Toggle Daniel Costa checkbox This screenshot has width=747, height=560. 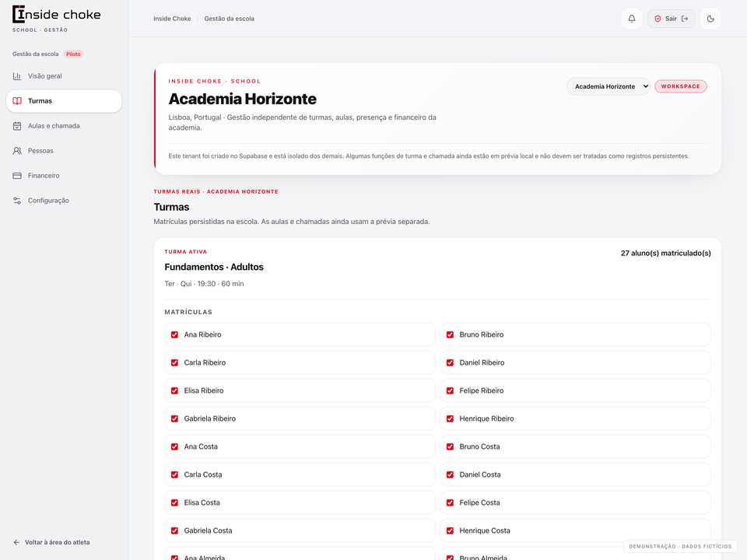(x=450, y=474)
